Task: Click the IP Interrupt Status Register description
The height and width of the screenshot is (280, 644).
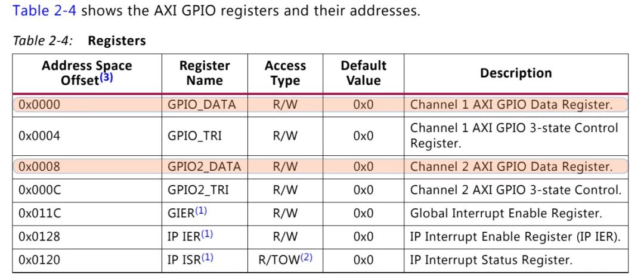Action: point(491,260)
